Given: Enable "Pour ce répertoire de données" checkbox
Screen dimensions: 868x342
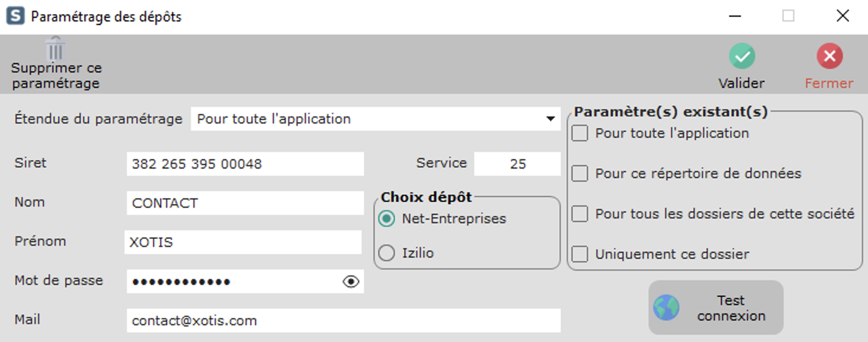Looking at the screenshot, I should coord(579,174).
